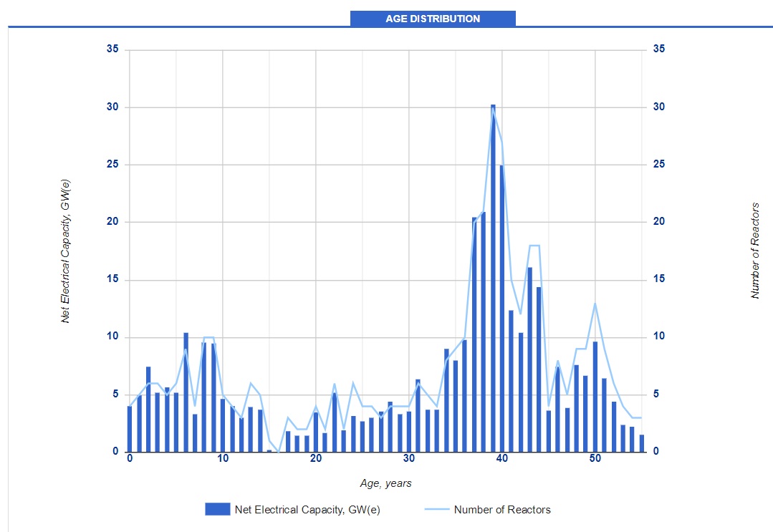Toggle the Number of Reactors legend entry

[x=502, y=510]
